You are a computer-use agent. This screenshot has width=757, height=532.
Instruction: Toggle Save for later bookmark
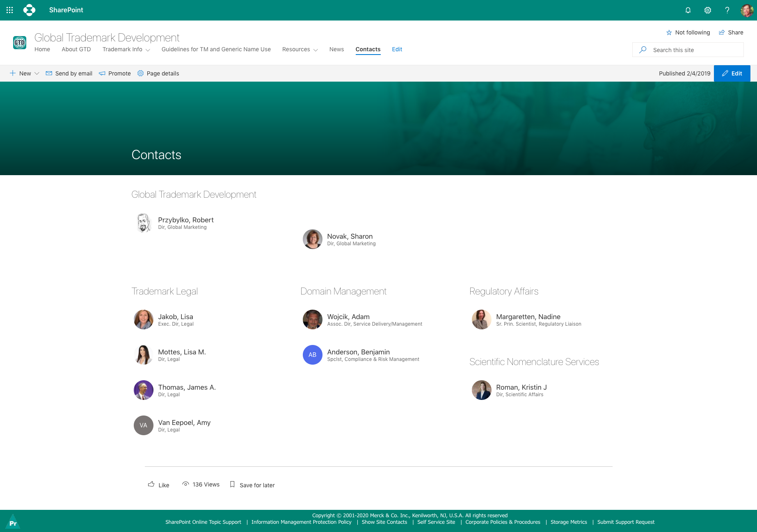252,485
